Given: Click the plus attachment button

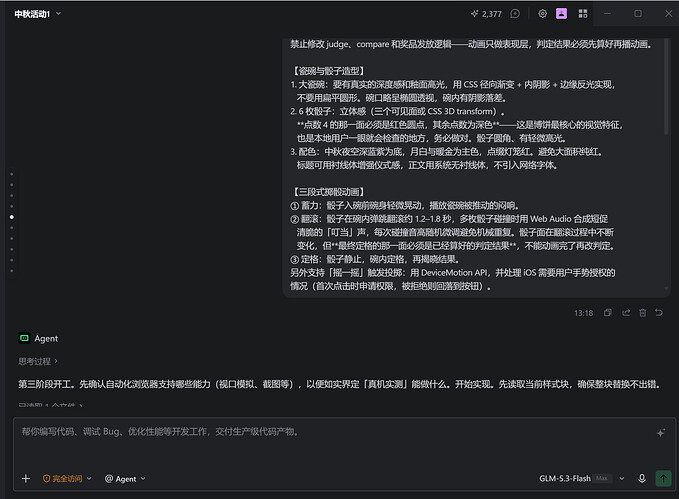Looking at the screenshot, I should [x=26, y=479].
